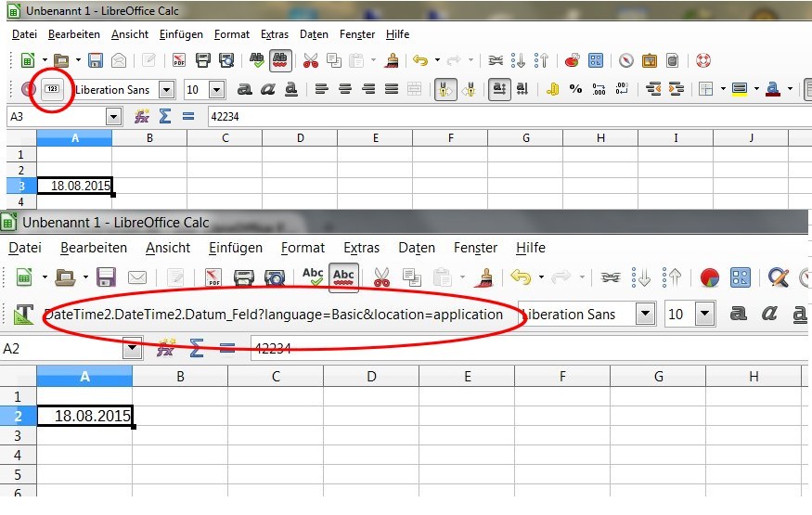Select column D header in lower window

371,377
